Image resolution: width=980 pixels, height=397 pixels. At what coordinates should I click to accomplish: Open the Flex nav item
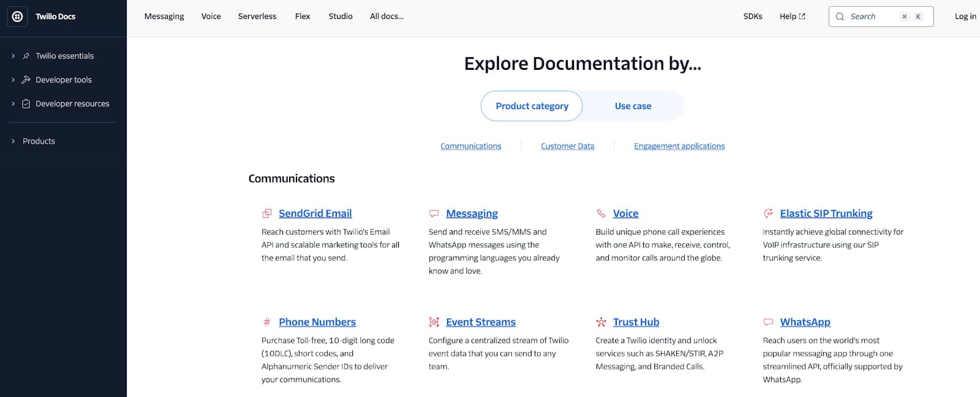(303, 17)
